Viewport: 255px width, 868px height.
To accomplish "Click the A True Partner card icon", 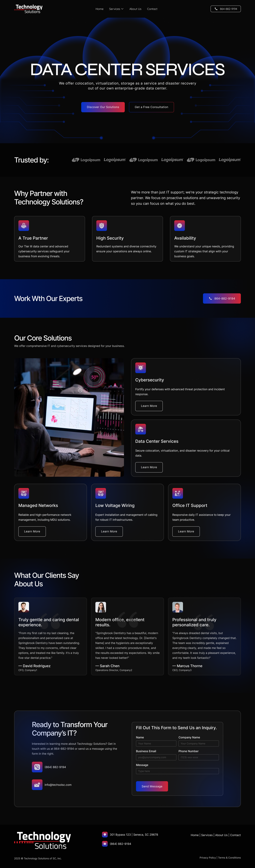I will [24, 225].
